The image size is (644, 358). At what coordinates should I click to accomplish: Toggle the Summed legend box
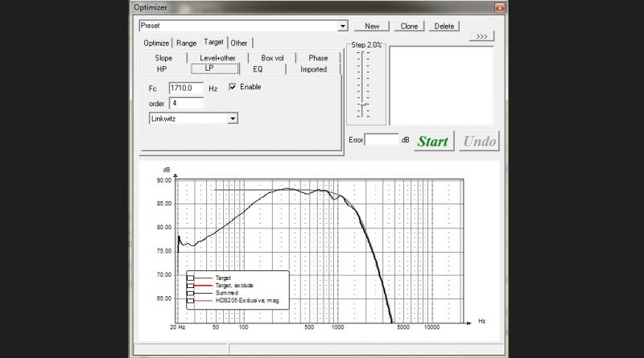[x=191, y=293]
